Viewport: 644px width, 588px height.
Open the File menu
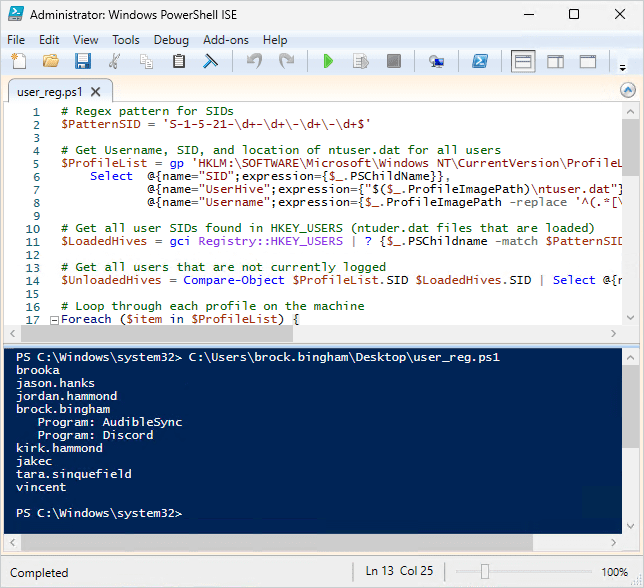click(x=16, y=40)
